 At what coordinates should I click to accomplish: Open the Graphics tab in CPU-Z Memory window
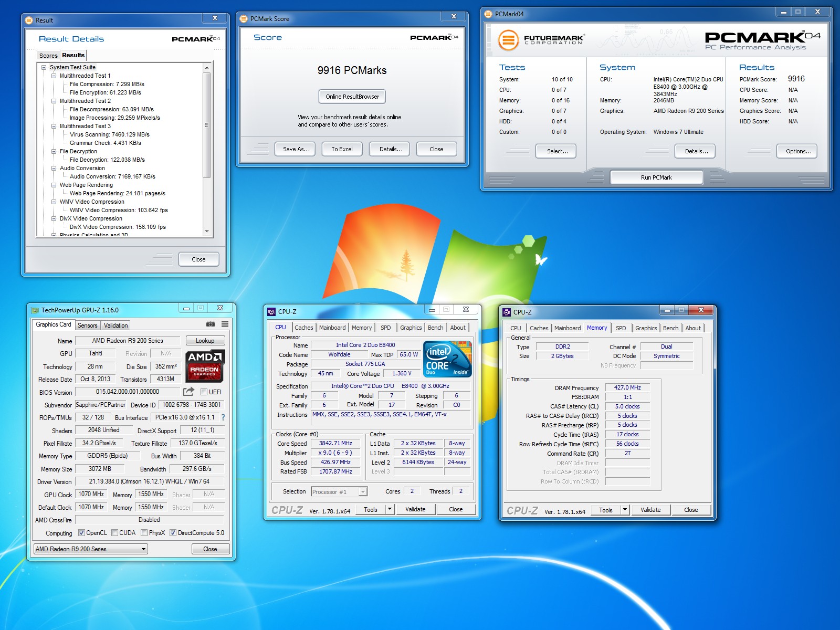tap(646, 328)
